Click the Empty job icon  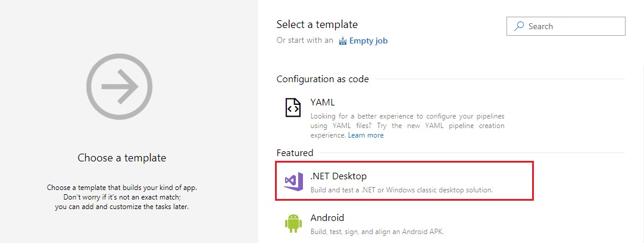343,40
